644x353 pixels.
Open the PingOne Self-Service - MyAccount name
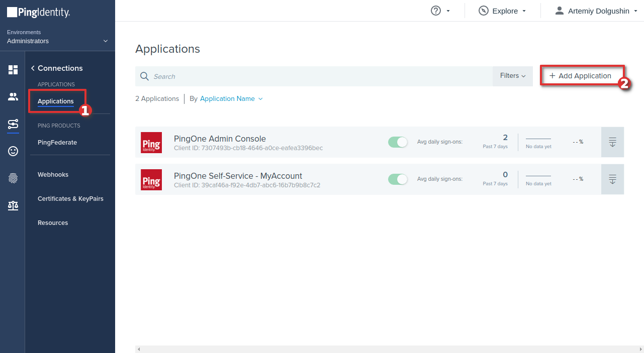tap(238, 176)
